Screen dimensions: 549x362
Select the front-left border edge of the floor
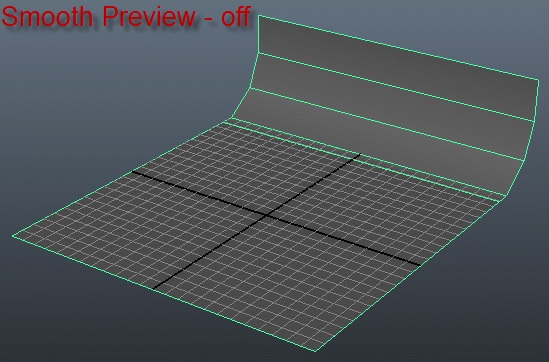164,293
